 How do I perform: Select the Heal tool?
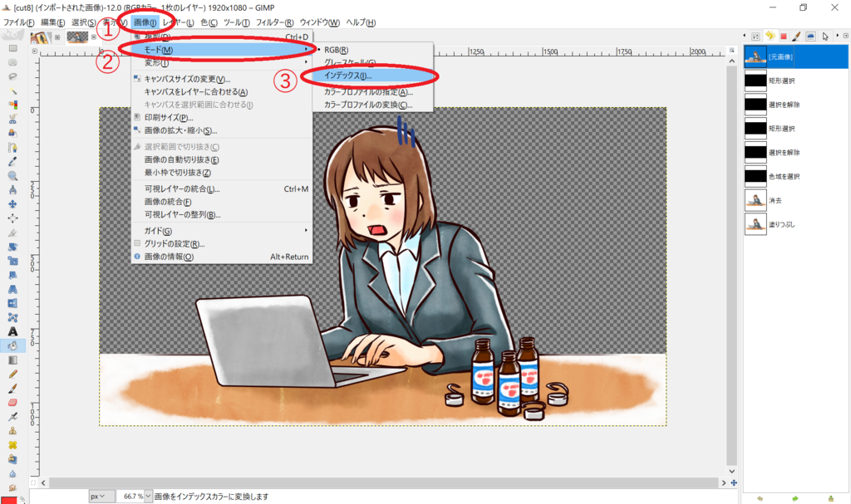point(12,445)
